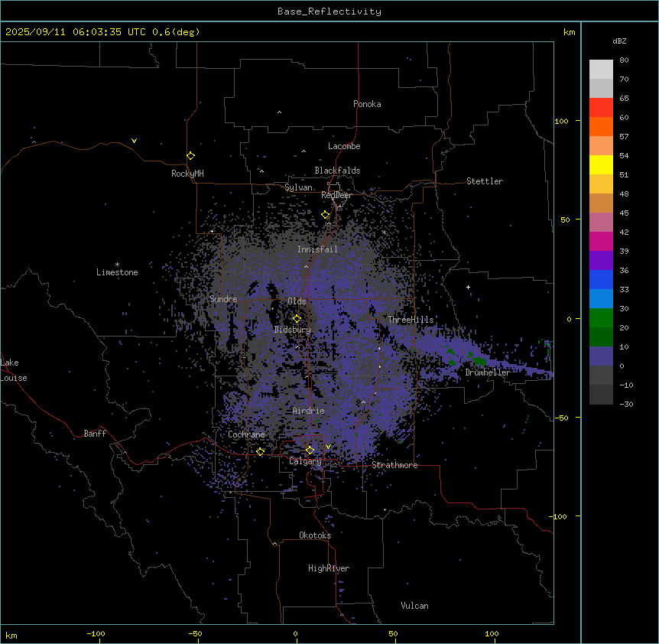Pick the blue 33-36 dBZ legend swatch

[x=601, y=279]
